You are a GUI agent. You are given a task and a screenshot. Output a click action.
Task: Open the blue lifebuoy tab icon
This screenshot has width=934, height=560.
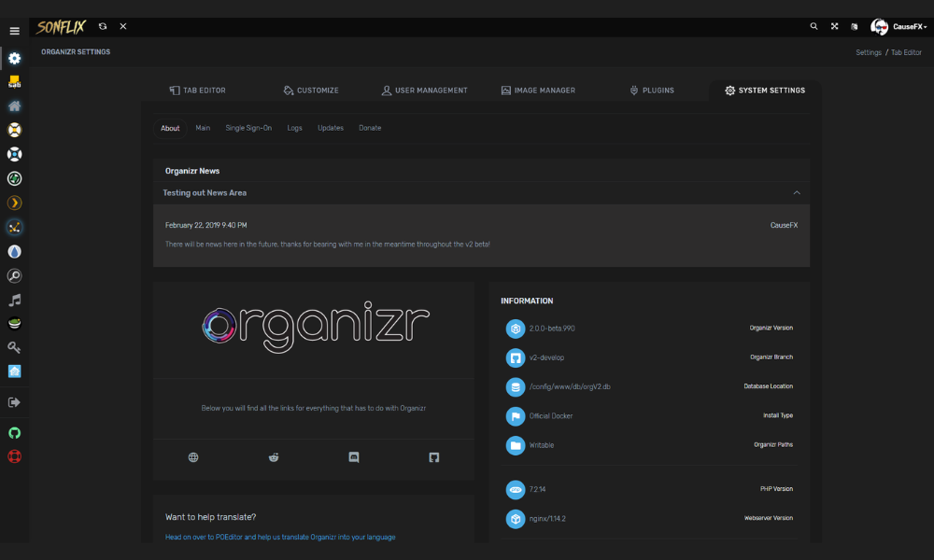[x=14, y=154]
